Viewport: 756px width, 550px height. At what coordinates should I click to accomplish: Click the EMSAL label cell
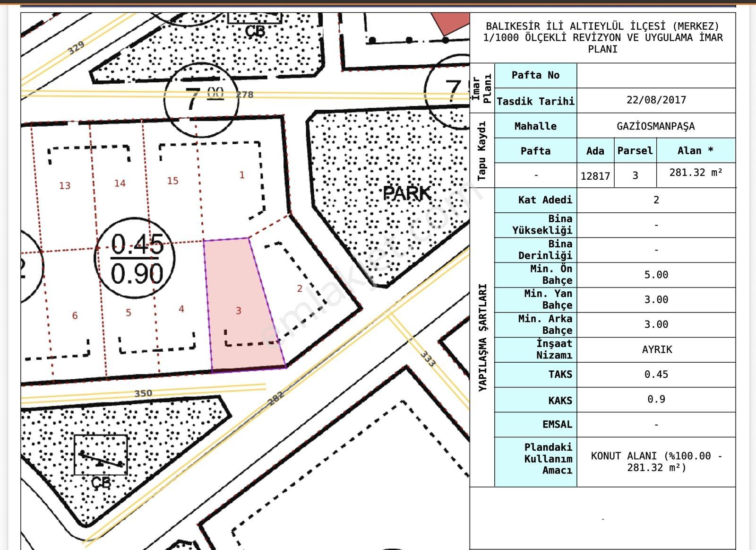(x=535, y=424)
